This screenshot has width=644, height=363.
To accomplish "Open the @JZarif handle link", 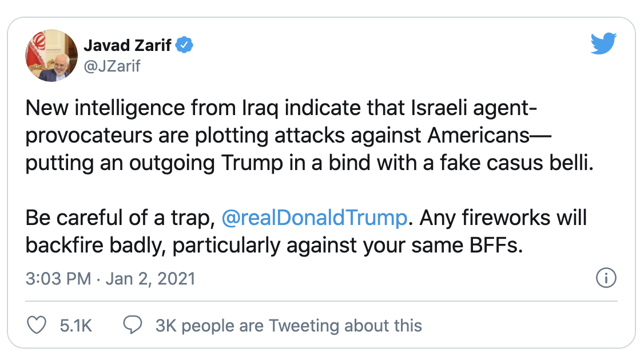I will pyautogui.click(x=112, y=66).
